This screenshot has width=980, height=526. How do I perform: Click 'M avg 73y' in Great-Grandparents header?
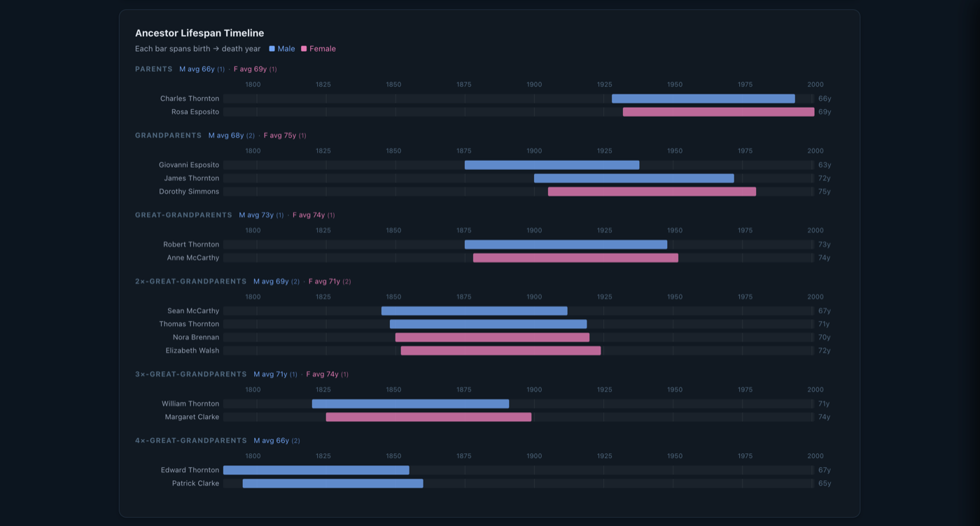tap(257, 215)
